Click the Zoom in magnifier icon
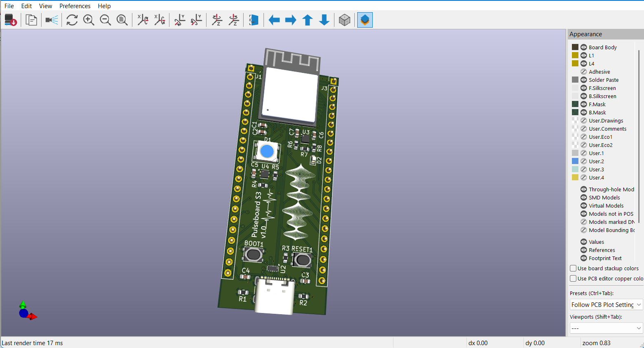The height and width of the screenshot is (348, 644). (89, 20)
